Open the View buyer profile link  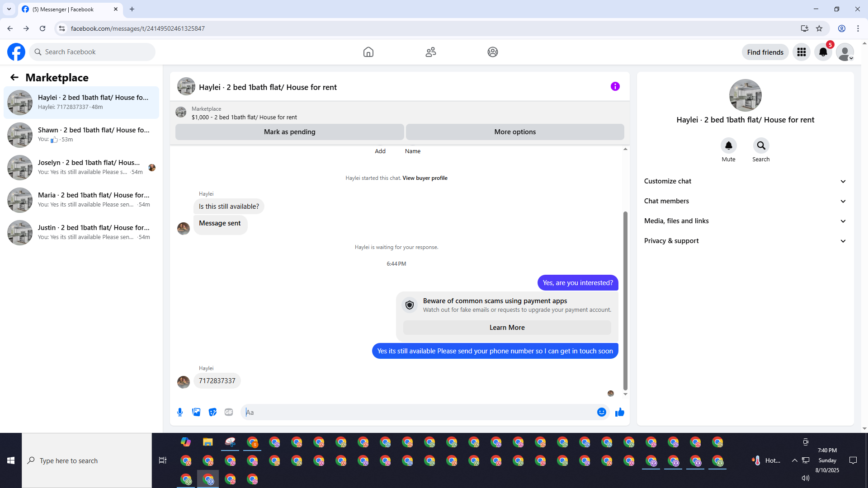point(425,178)
